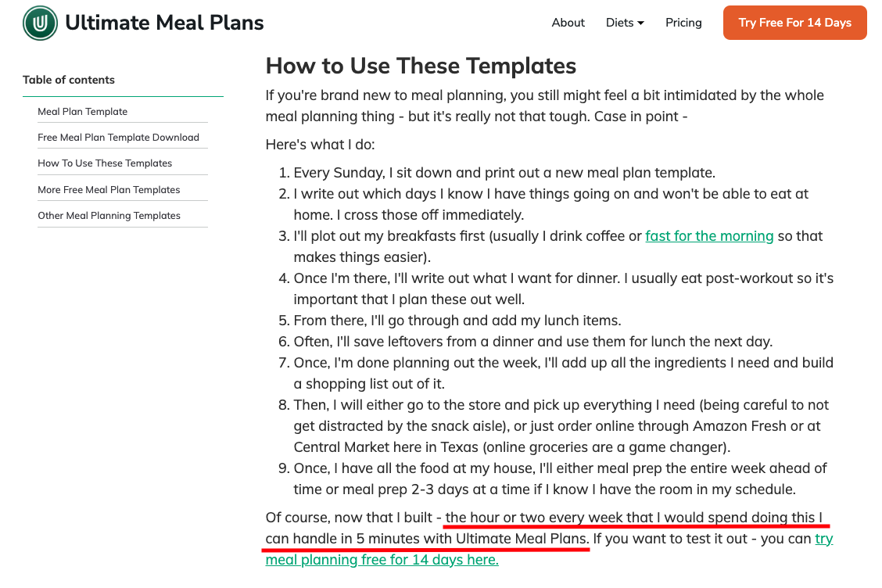Click the step about saving dinner leftovers
Screen dimensions: 882x588
coord(532,342)
